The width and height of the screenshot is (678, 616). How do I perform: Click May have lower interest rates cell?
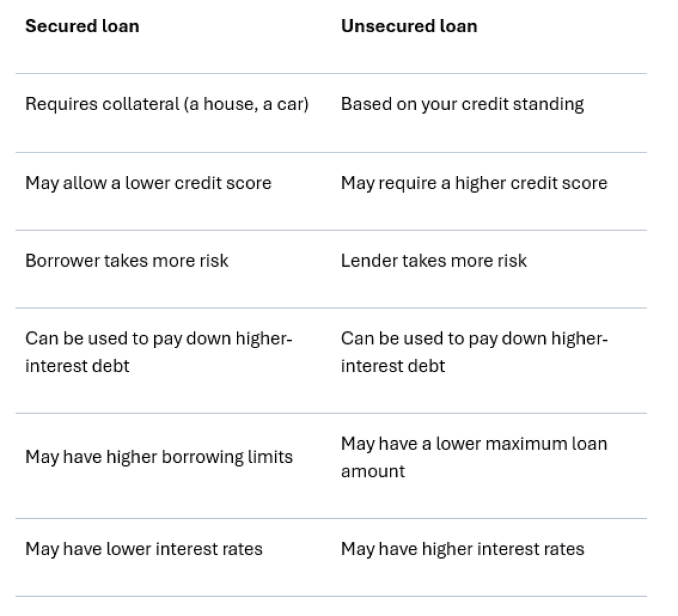point(144,549)
